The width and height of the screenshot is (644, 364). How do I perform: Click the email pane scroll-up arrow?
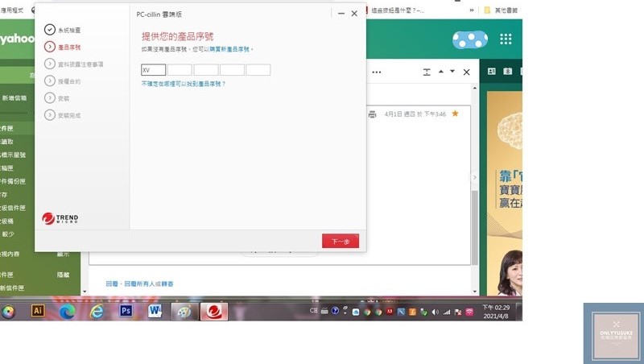point(475,88)
